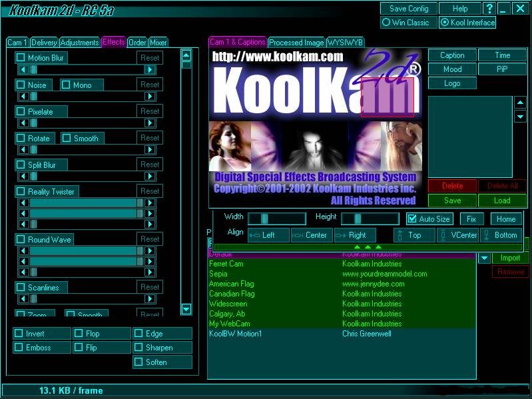Click Noise slider right arrow
The width and height of the screenshot is (532, 399).
150,97
